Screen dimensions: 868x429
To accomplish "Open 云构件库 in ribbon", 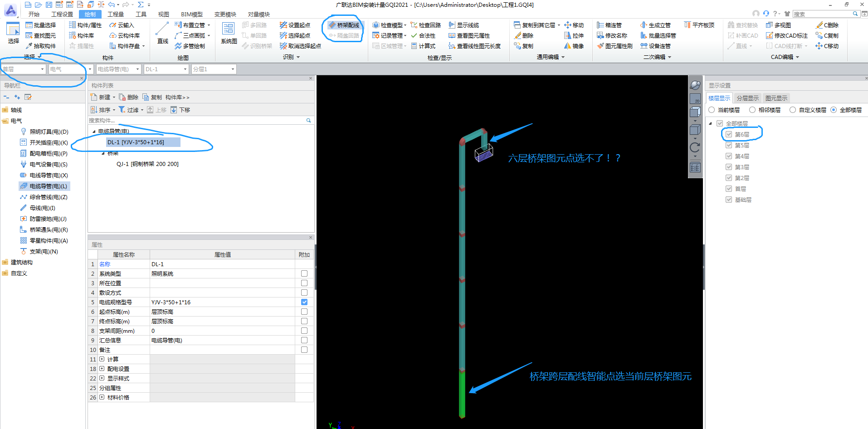I will click(125, 35).
